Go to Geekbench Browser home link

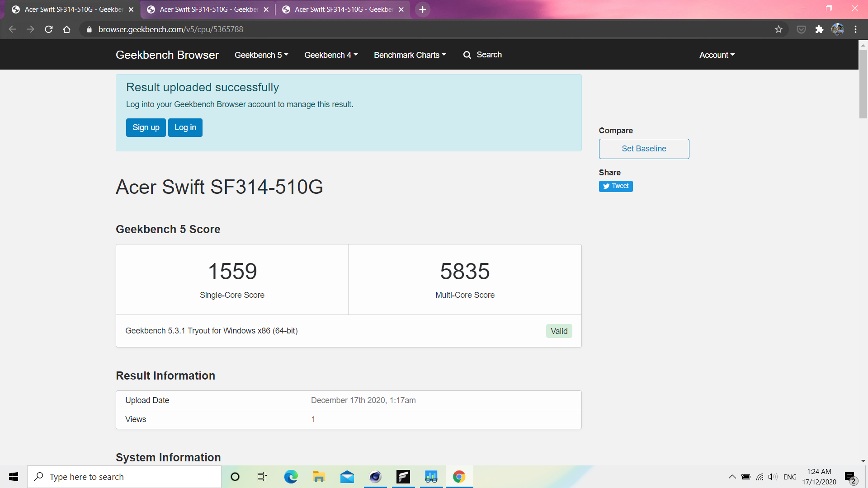[167, 55]
